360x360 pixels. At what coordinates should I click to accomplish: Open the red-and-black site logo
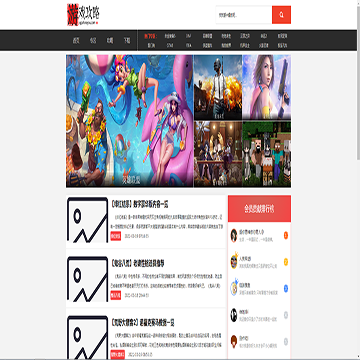click(x=83, y=15)
